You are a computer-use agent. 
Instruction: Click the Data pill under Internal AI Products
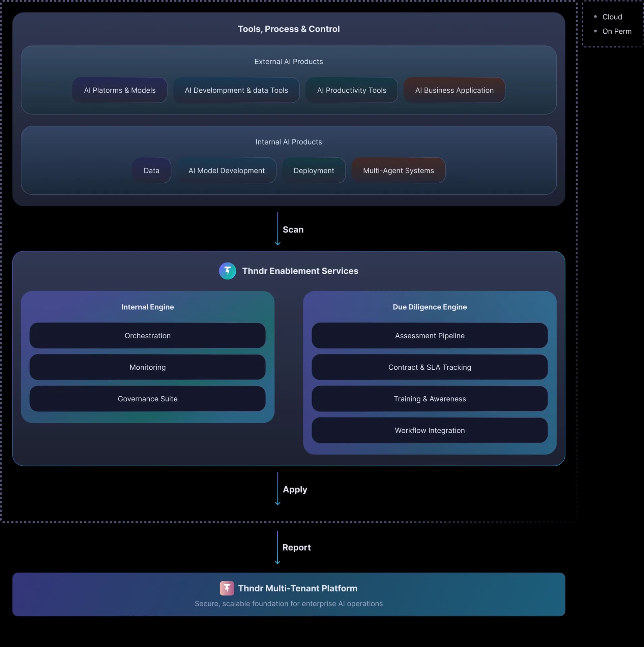tap(151, 171)
